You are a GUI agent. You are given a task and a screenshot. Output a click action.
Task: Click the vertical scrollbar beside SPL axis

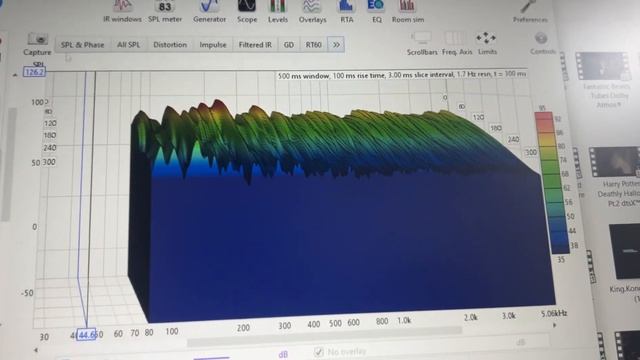9,164
